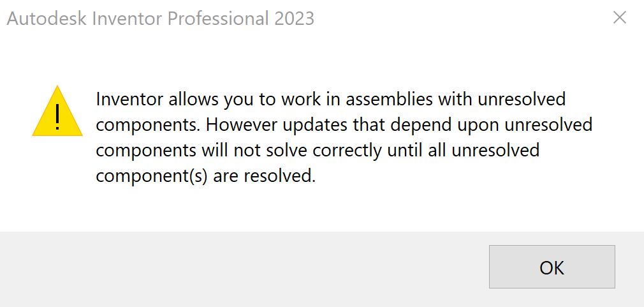Click "component(s) are resolved." on the last line
Screen dimensions: 644x307
pyautogui.click(x=205, y=176)
